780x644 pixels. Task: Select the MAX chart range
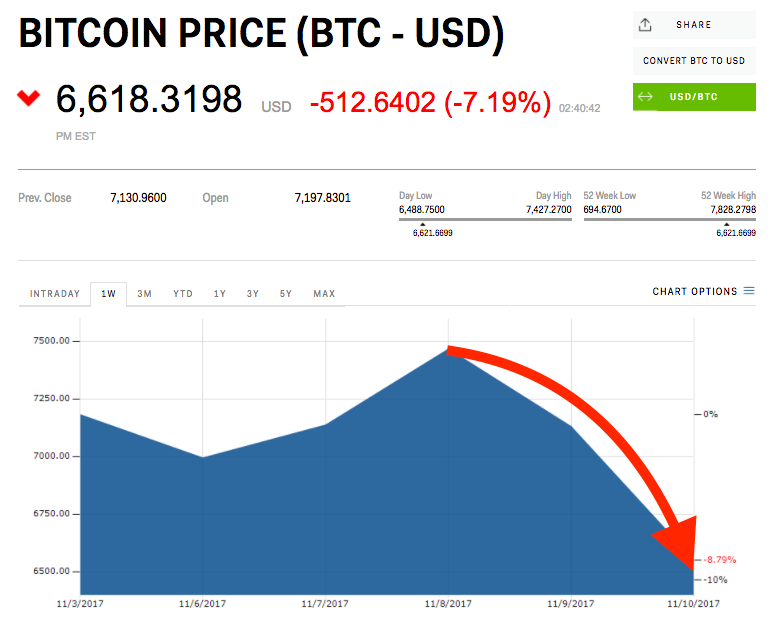coord(324,293)
